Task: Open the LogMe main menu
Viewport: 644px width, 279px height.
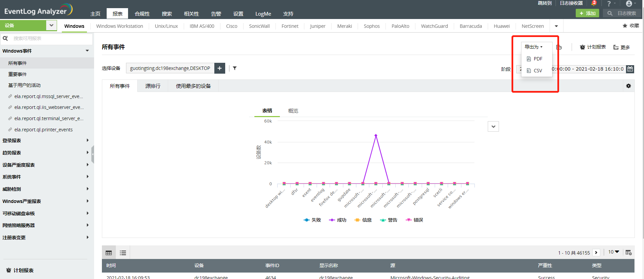Action: tap(263, 14)
